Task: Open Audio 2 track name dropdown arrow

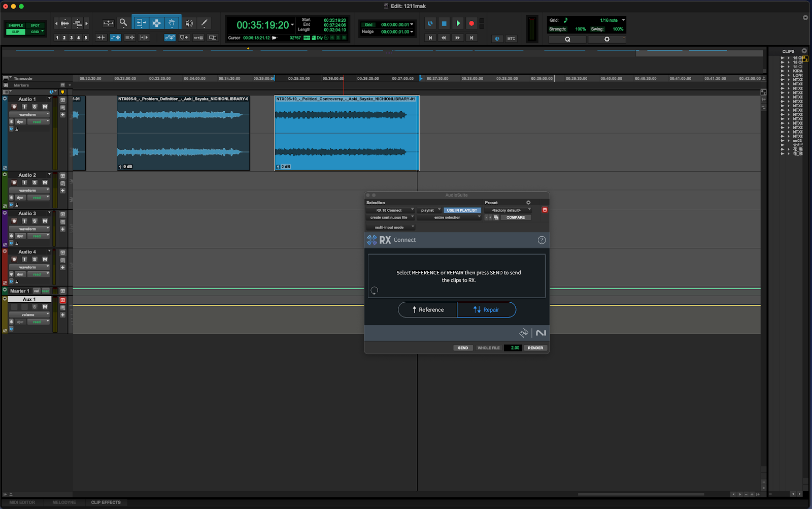Action: [49, 174]
